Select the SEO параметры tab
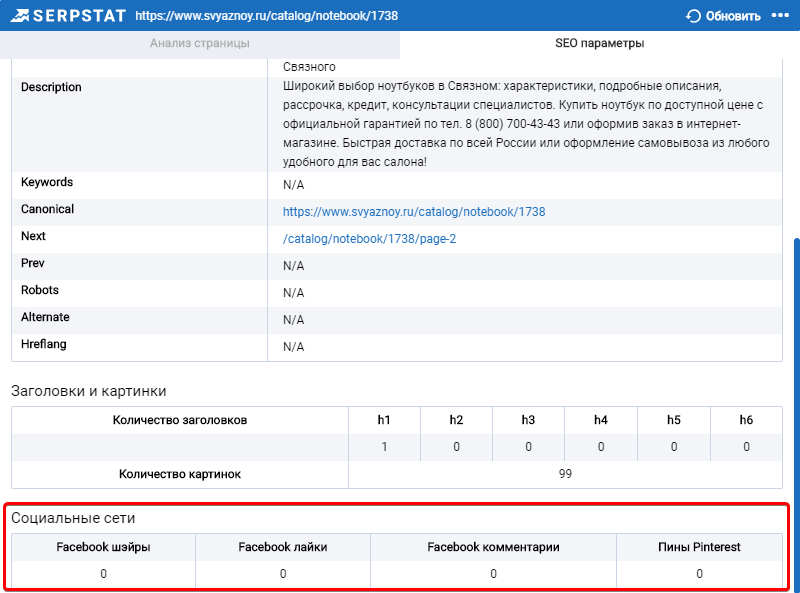Viewport: 800px width, 593px height. point(599,43)
